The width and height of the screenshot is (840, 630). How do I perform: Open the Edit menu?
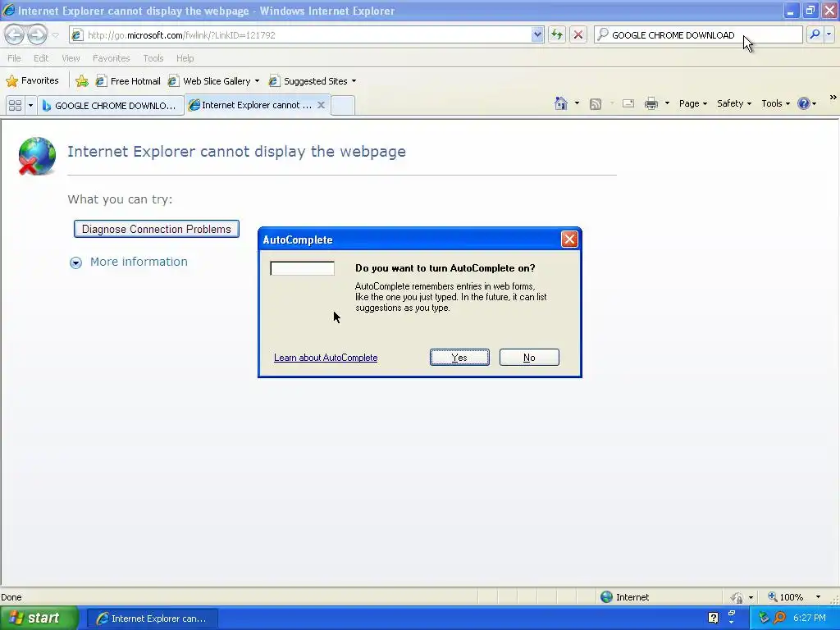click(x=41, y=58)
